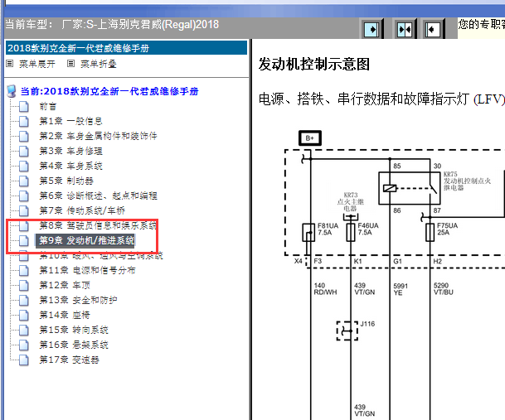Select 第9章 发动机/推进系统
Viewport: 505px width, 420px height.
point(85,240)
